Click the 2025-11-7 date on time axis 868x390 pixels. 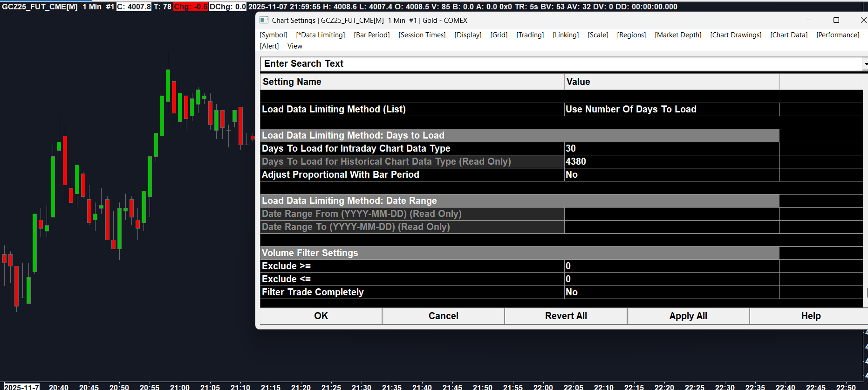click(21, 387)
